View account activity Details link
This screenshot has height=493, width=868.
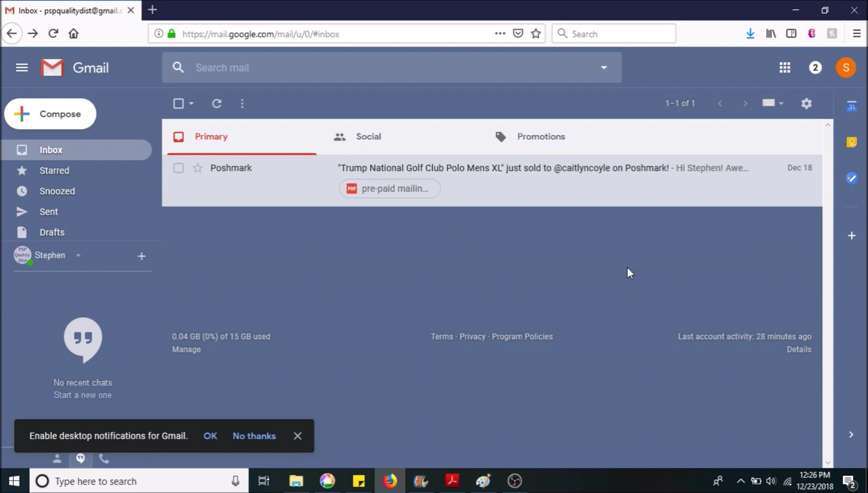coord(799,350)
